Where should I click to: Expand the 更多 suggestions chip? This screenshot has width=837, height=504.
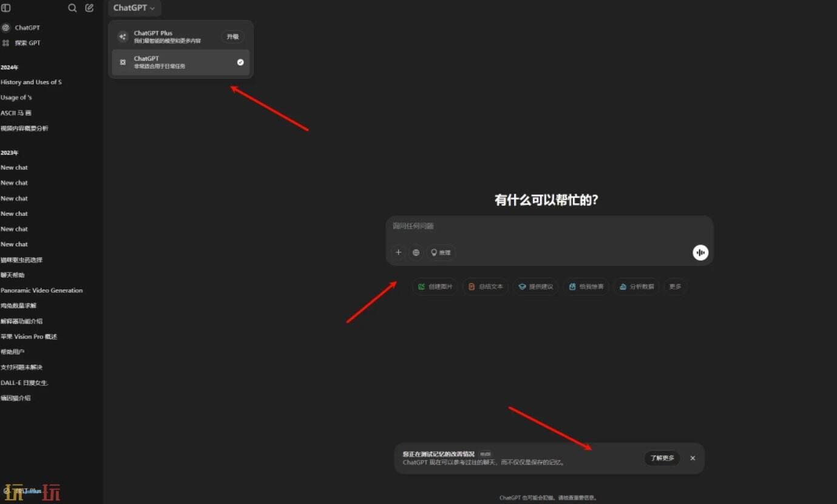pos(675,286)
